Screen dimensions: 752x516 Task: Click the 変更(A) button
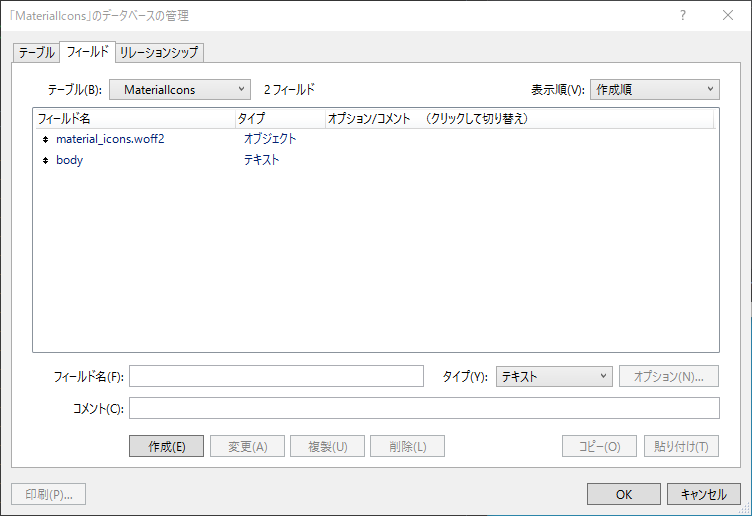(247, 446)
